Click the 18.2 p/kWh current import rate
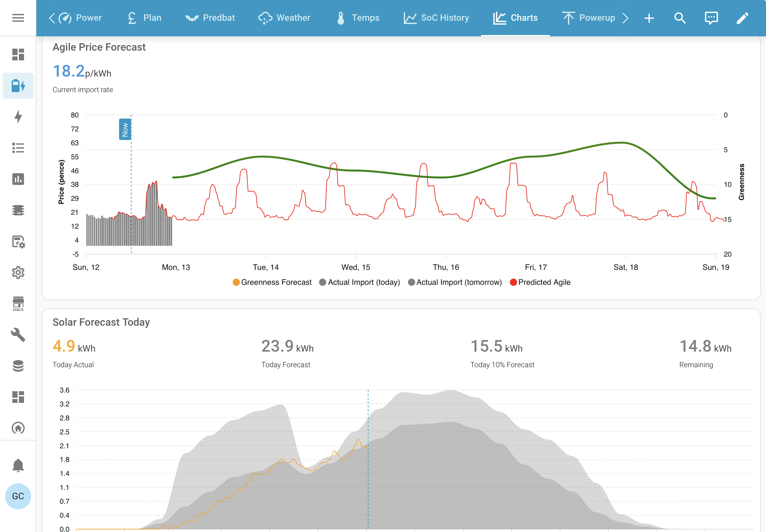Image resolution: width=766 pixels, height=532 pixels. (82, 71)
